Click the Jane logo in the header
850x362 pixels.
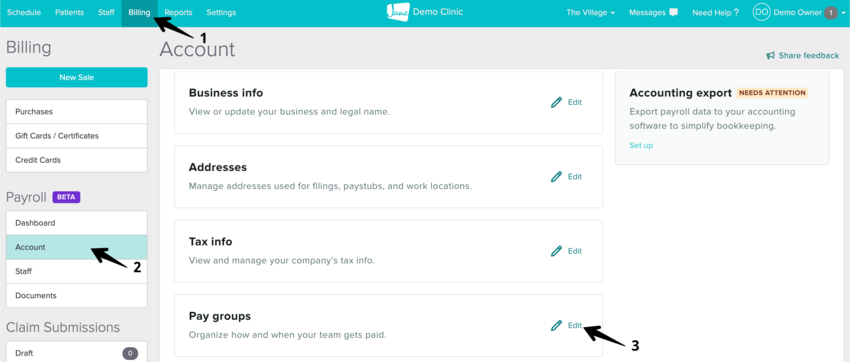click(x=398, y=12)
